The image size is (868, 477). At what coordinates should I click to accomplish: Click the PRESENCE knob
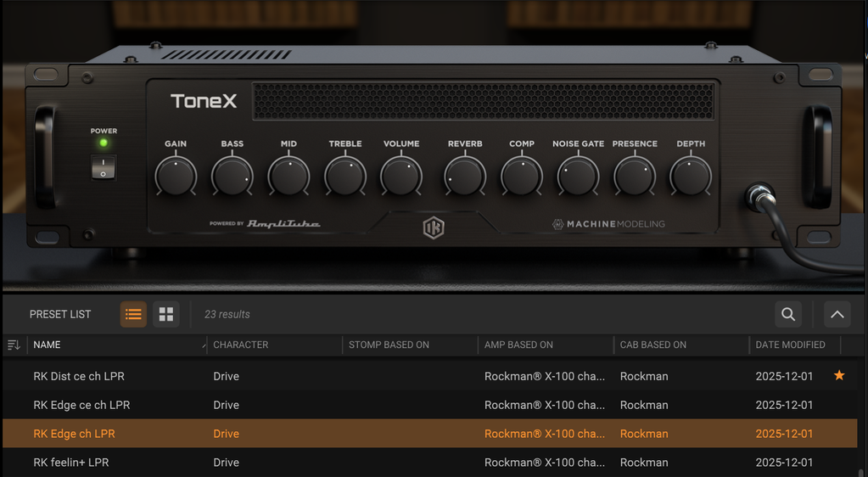[x=635, y=177]
